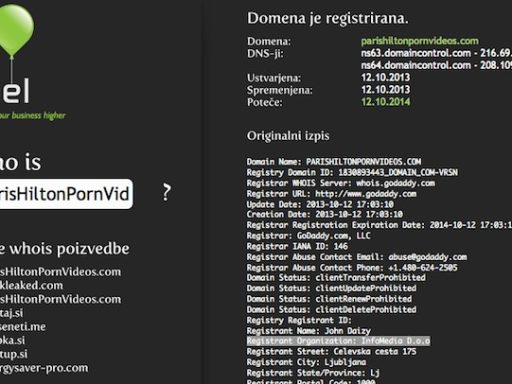The height and width of the screenshot is (384, 512).
Task: Open kleaked.com from recent whois queries
Action: 31,285
